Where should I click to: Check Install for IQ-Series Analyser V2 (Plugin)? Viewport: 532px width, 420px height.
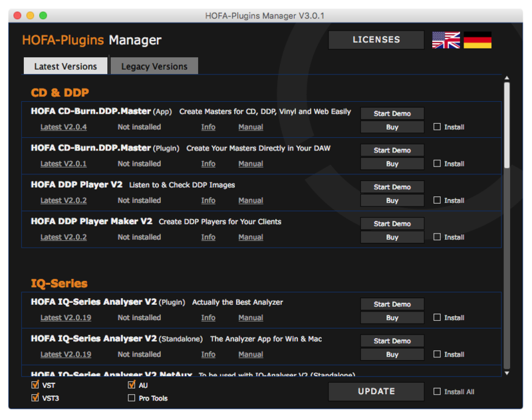[437, 317]
